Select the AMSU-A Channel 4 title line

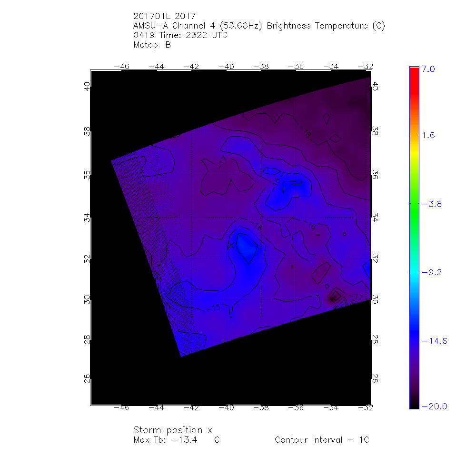click(259, 26)
